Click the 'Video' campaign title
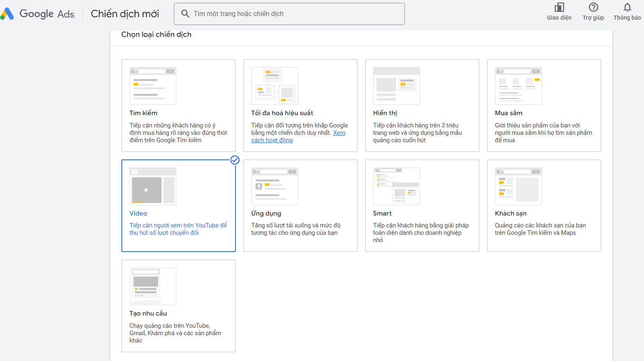Viewport: 644px width, 361px height. pyautogui.click(x=138, y=213)
